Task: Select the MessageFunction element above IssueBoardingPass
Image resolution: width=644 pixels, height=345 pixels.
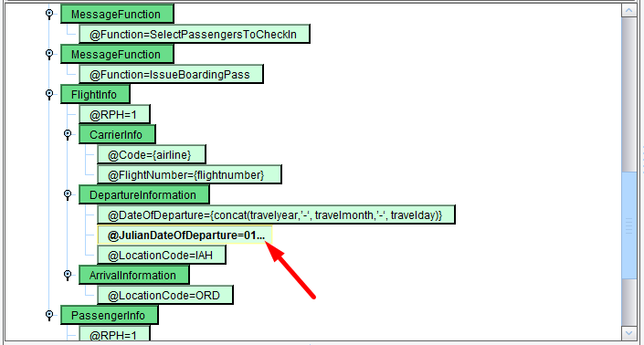Action: 117,54
